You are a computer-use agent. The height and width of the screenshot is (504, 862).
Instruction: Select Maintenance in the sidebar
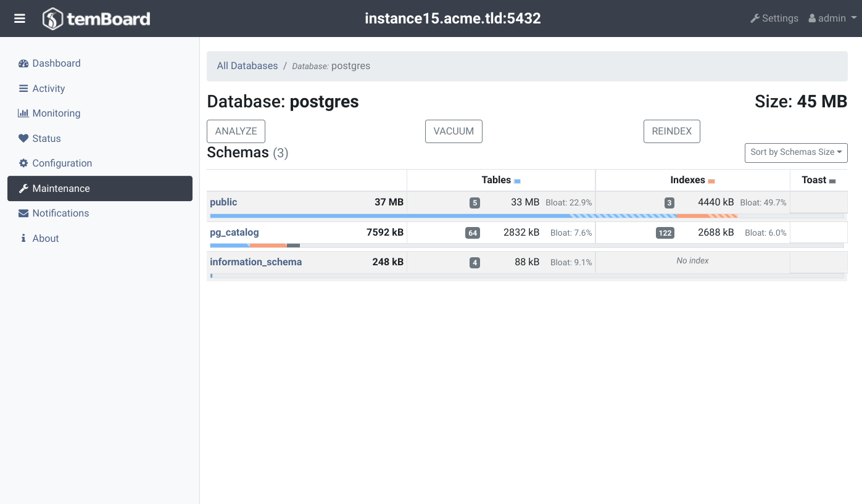click(x=100, y=189)
